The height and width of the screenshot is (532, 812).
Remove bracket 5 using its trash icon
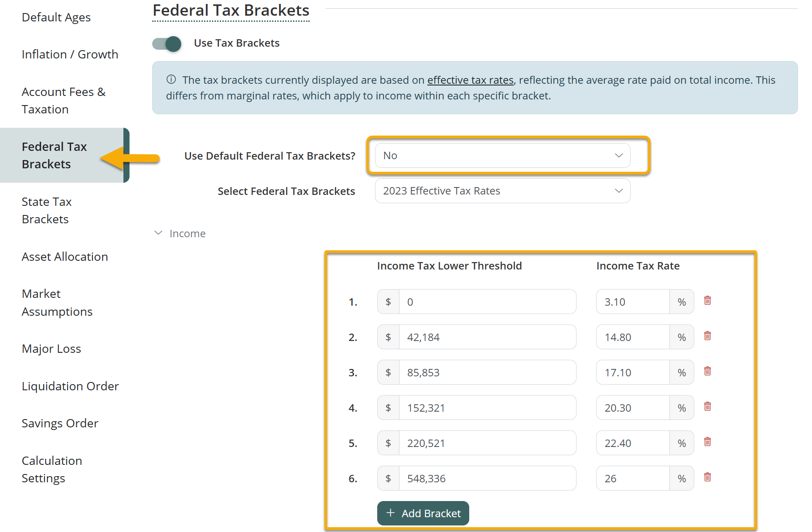pos(707,442)
